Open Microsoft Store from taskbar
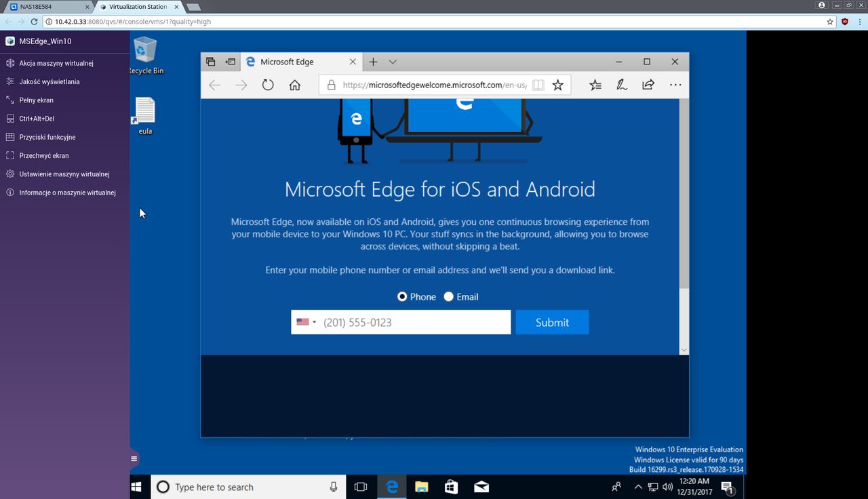Screen dimensions: 868x499 click(451, 487)
